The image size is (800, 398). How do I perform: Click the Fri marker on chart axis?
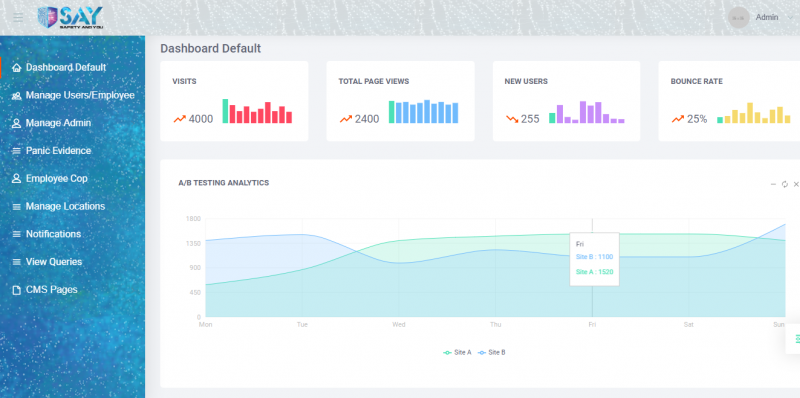click(592, 325)
